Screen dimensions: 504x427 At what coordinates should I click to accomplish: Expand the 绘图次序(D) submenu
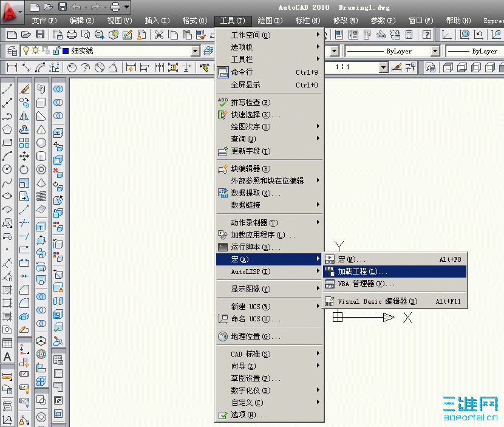click(270, 127)
